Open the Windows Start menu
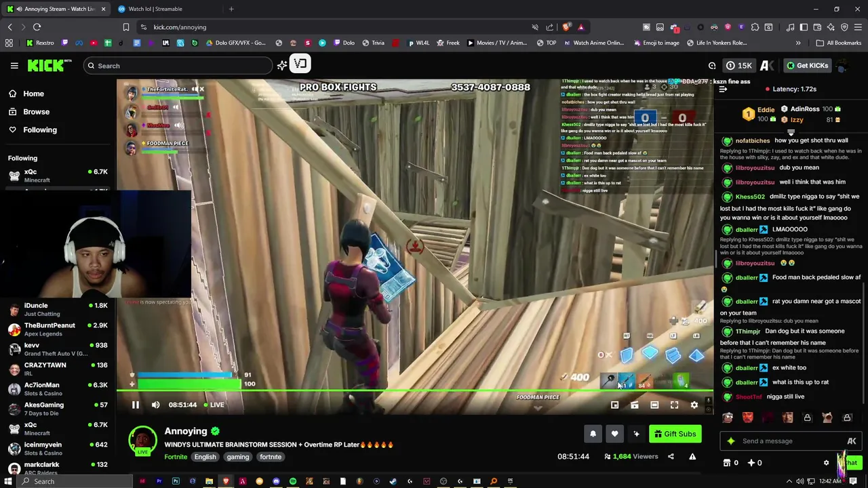Screen dimensions: 868x488 (x=9, y=481)
